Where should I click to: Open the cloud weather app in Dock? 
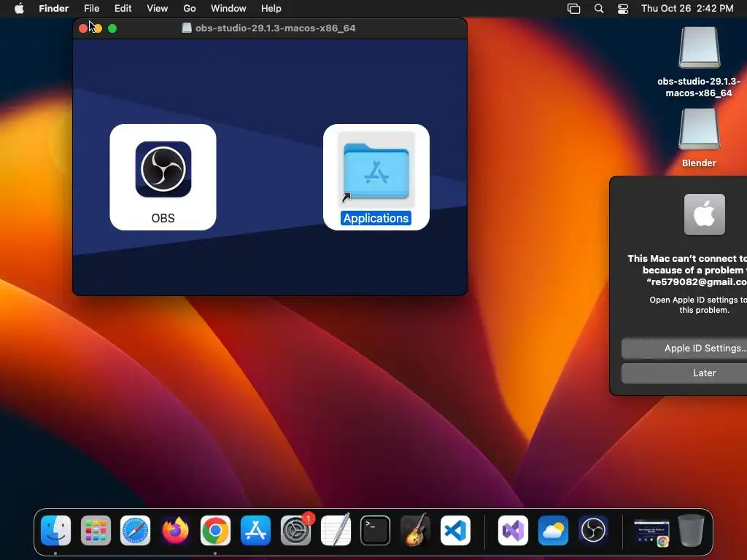(553, 531)
